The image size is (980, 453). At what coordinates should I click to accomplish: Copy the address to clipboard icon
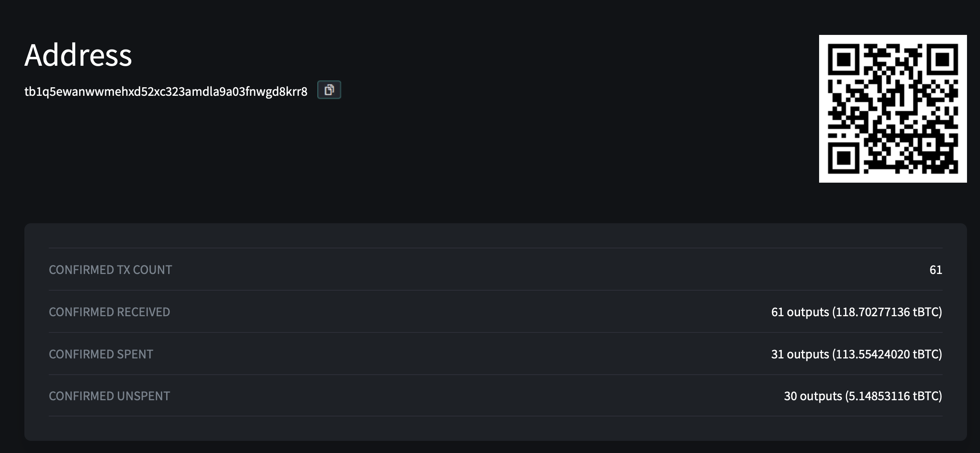329,90
